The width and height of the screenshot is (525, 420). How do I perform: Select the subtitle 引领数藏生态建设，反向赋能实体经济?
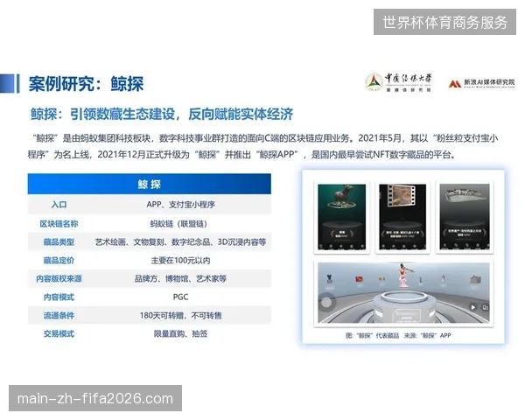click(x=181, y=115)
